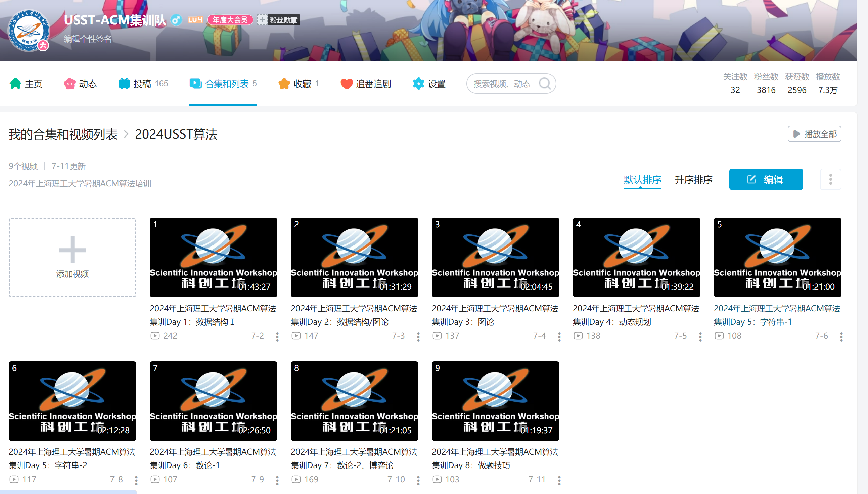Click the settings gear icon
This screenshot has width=868, height=494.
418,84
